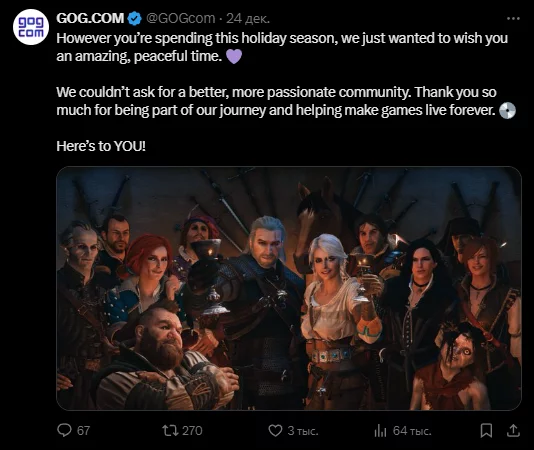This screenshot has height=450, width=534.
Task: Bookmark this post
Action: point(486,430)
